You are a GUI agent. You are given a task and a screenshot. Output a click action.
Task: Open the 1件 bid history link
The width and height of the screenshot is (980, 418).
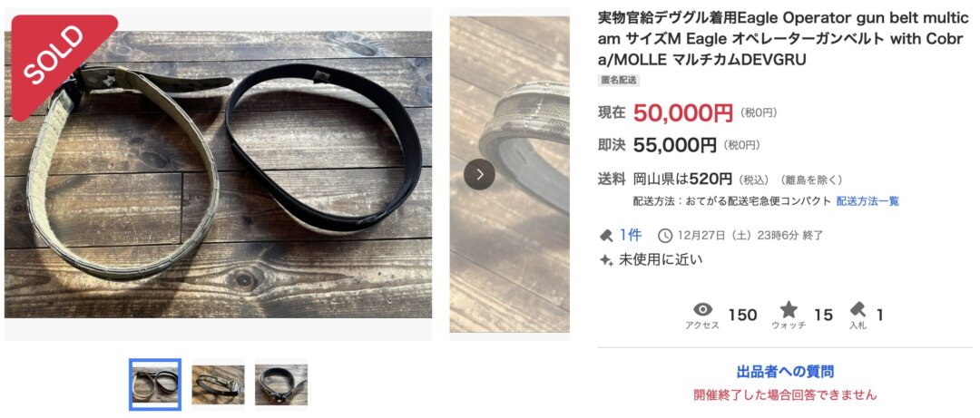[631, 236]
